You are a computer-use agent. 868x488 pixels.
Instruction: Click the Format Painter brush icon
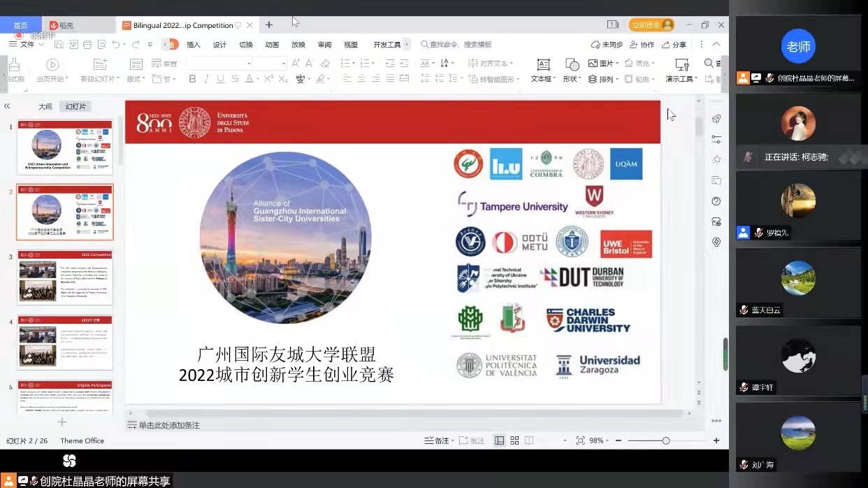(x=15, y=64)
